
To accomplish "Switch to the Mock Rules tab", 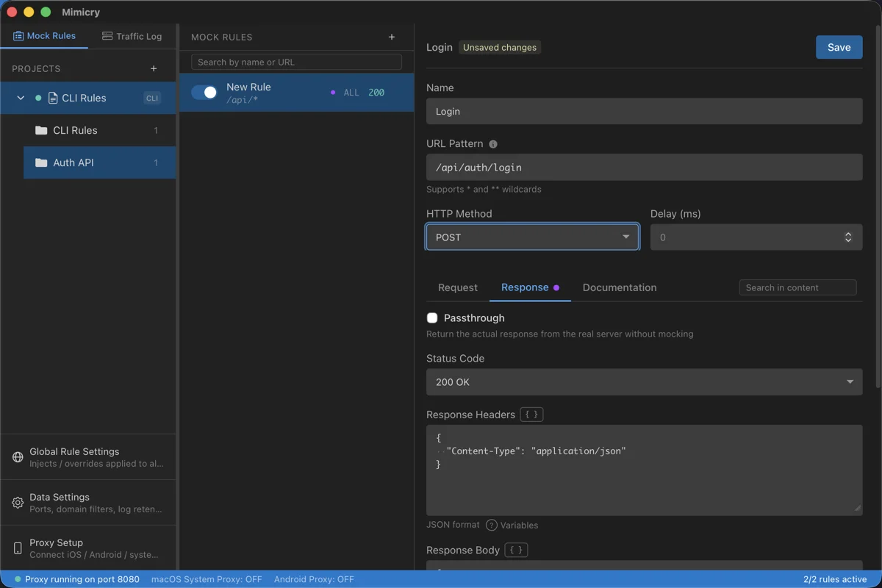I will [x=44, y=36].
